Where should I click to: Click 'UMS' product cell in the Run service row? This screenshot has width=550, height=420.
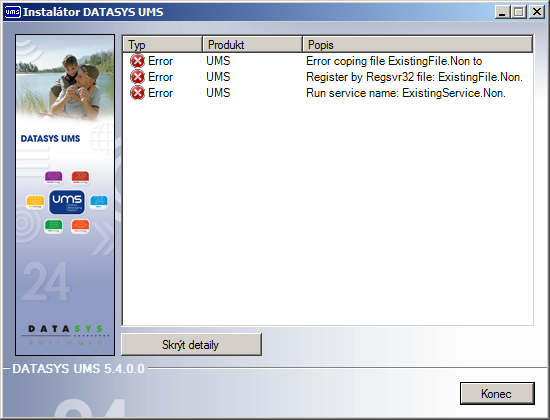tap(218, 93)
